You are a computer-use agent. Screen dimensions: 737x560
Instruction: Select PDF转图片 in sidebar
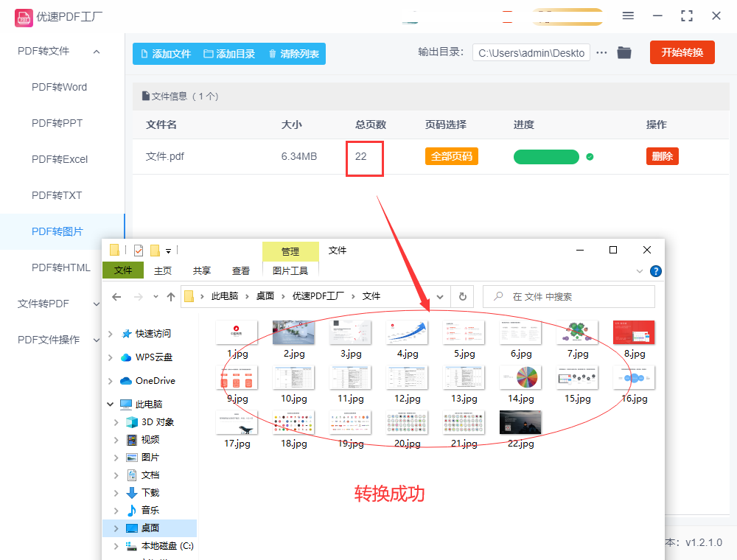click(57, 231)
